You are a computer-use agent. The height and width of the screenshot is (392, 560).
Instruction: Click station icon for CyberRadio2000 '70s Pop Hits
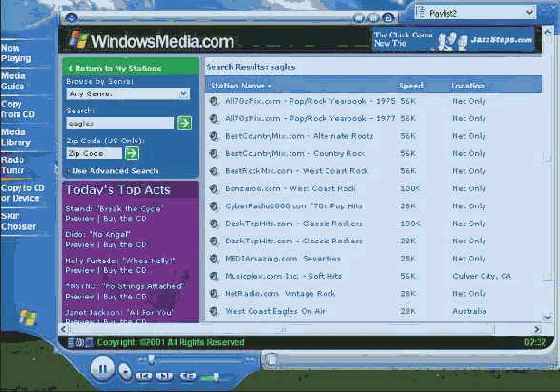point(214,206)
